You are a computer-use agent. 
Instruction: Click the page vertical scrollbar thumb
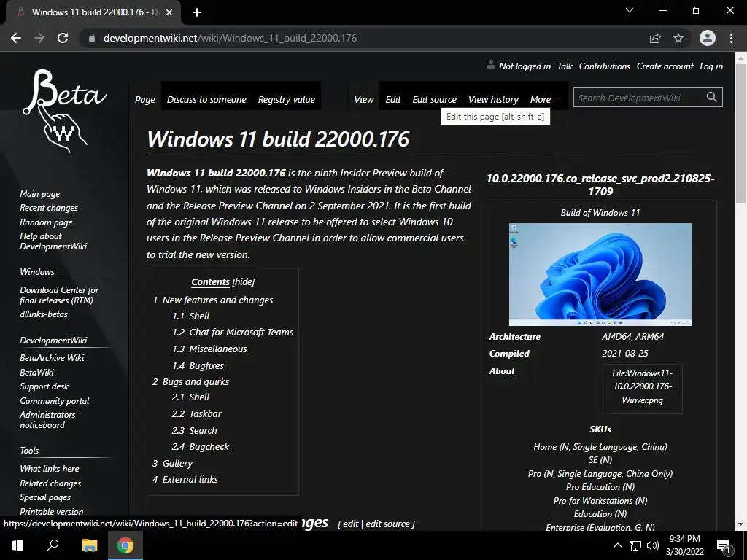pyautogui.click(x=740, y=133)
